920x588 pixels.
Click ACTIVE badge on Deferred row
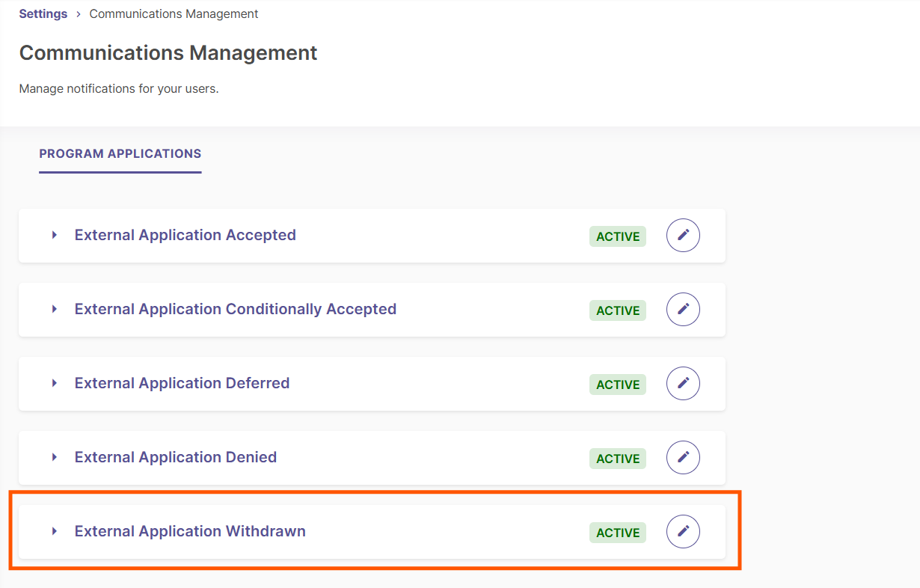click(x=618, y=385)
